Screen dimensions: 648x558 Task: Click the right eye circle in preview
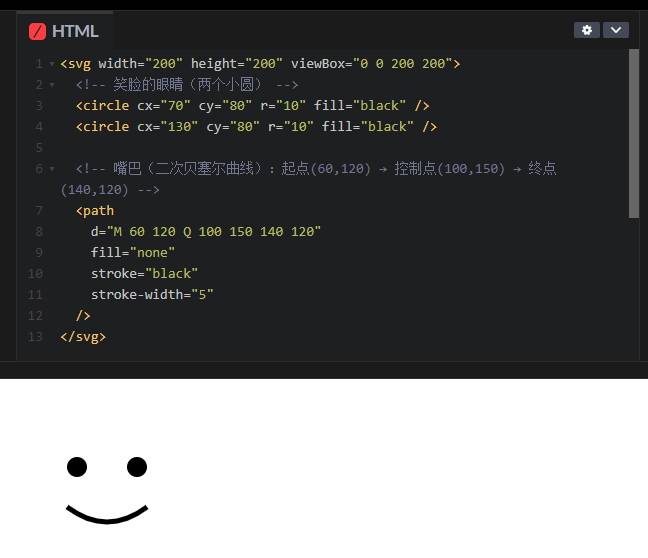pos(137,467)
